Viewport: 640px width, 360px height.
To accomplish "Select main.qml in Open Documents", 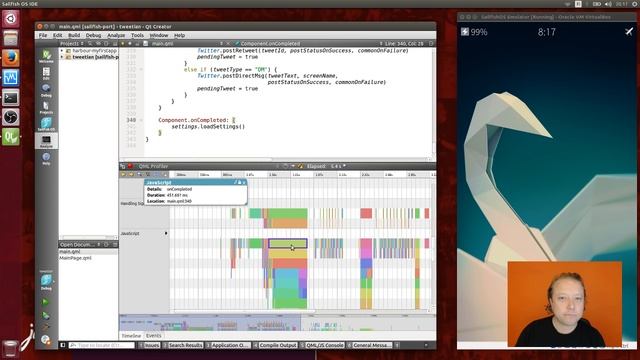I will [88, 252].
